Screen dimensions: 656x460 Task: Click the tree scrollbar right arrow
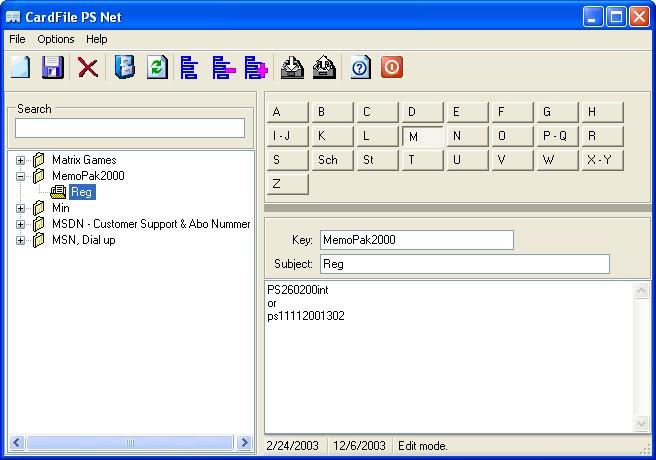(244, 442)
